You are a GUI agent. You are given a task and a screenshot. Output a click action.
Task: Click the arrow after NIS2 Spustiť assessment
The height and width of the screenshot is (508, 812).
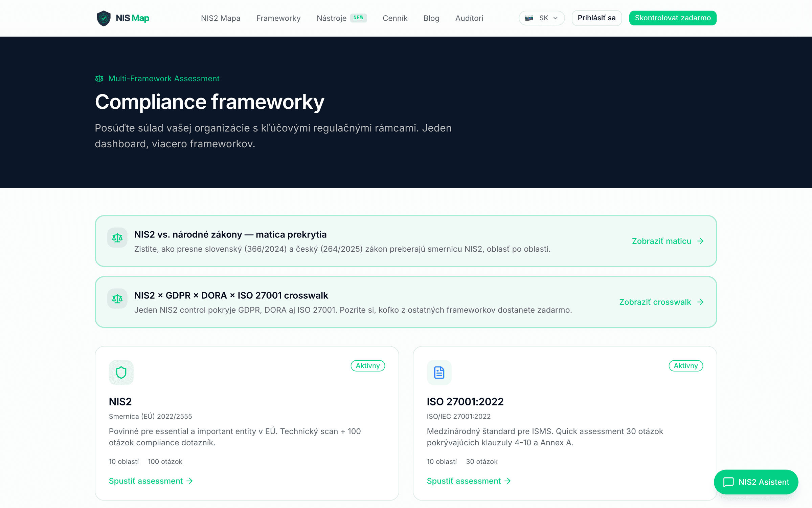click(190, 481)
